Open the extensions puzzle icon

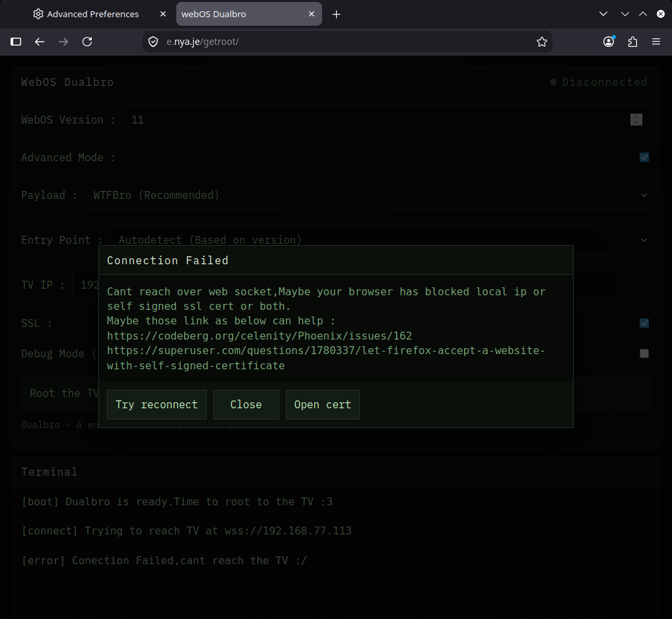pos(632,42)
